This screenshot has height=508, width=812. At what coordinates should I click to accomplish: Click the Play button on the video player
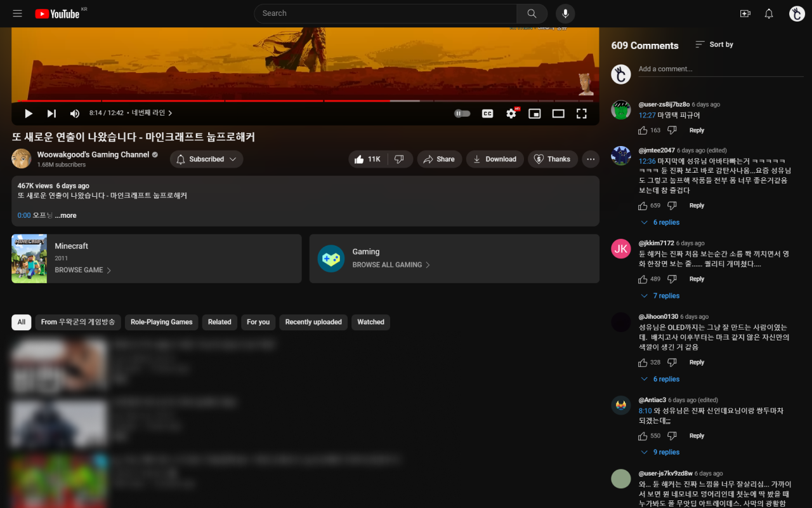[28, 113]
